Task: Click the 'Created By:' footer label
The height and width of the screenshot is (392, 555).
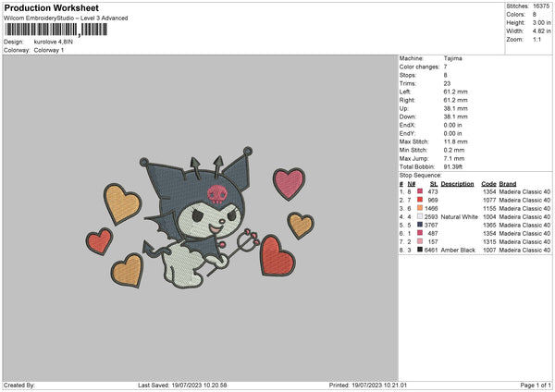Action: 19,386
